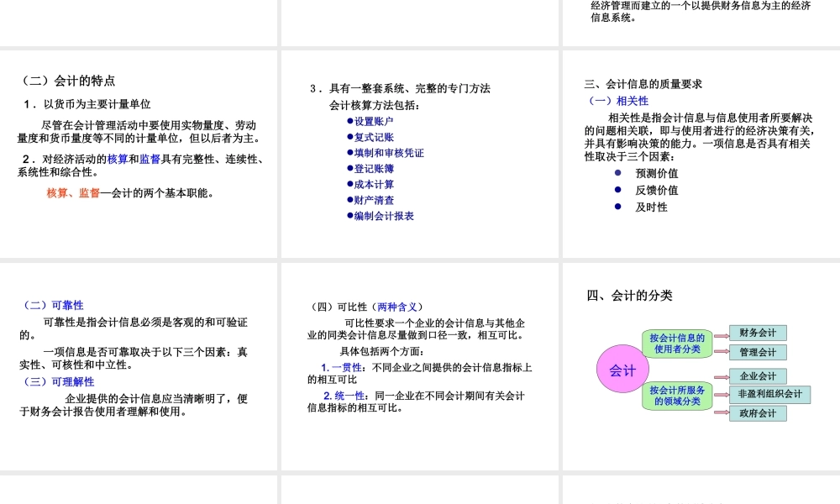The image size is (840, 504).
Task: Click the arrow pointing to 政府会计
Action: click(x=722, y=413)
